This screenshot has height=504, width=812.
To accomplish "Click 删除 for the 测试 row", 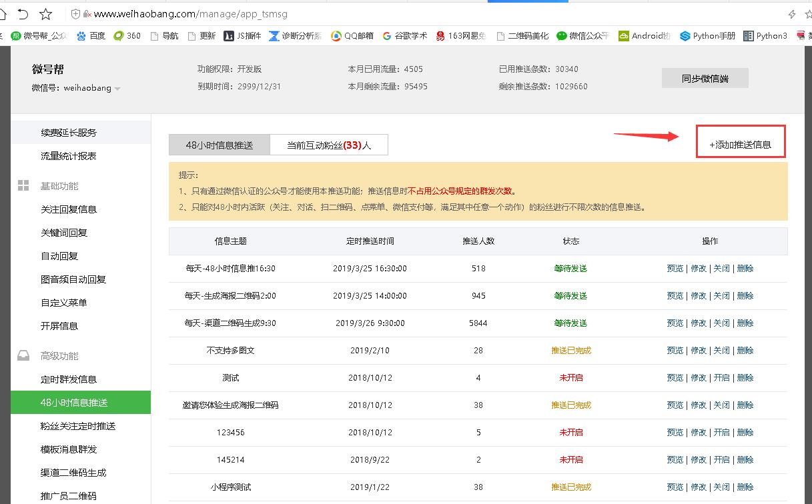I will (x=745, y=377).
